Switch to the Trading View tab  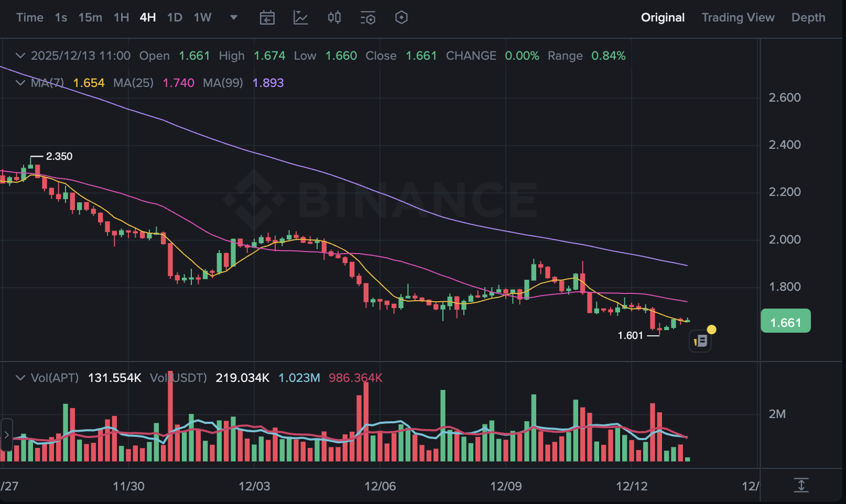[x=737, y=18]
